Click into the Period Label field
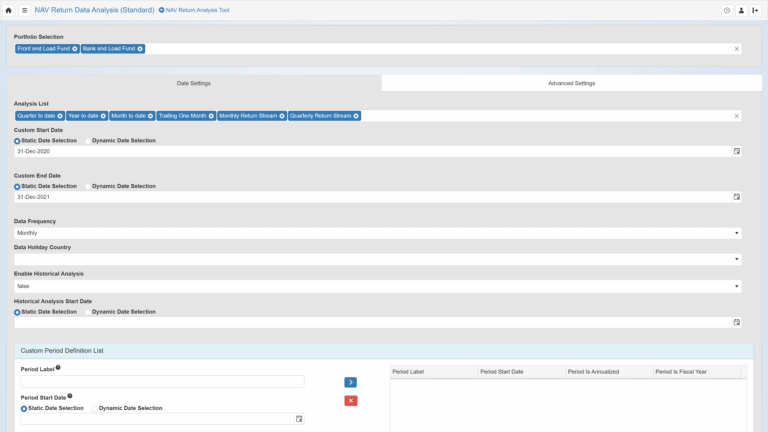768x432 pixels. (x=162, y=382)
